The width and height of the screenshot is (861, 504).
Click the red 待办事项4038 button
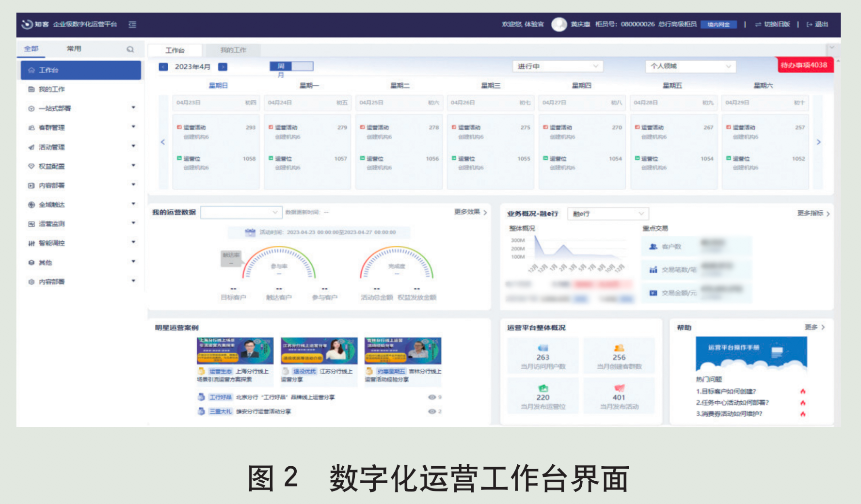(x=805, y=65)
